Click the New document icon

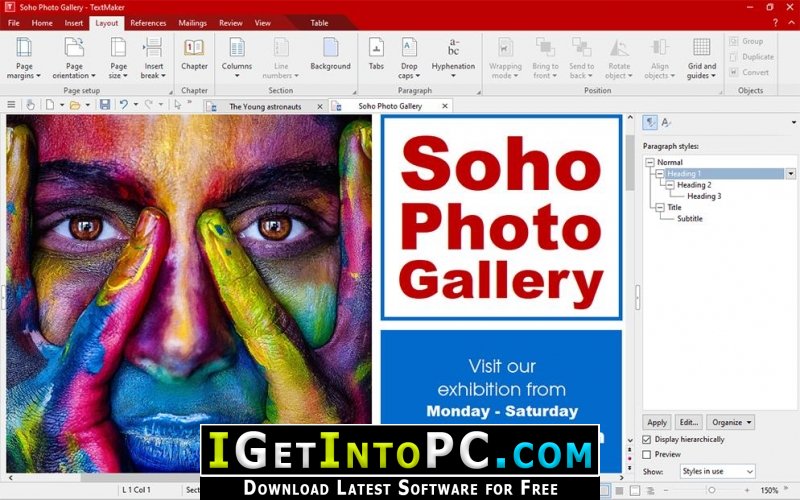[50, 105]
